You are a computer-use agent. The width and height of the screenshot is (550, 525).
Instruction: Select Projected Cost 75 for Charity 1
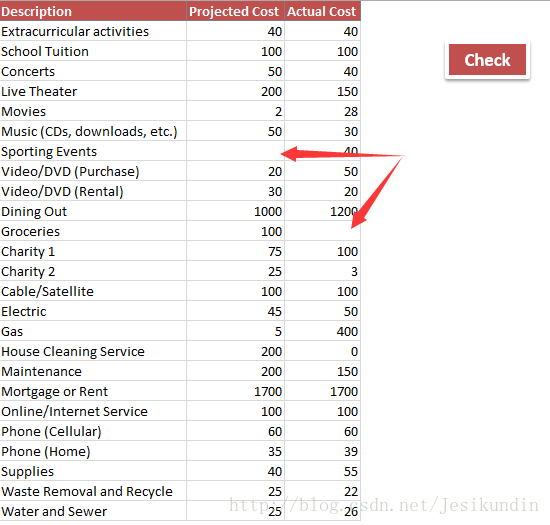(x=235, y=251)
